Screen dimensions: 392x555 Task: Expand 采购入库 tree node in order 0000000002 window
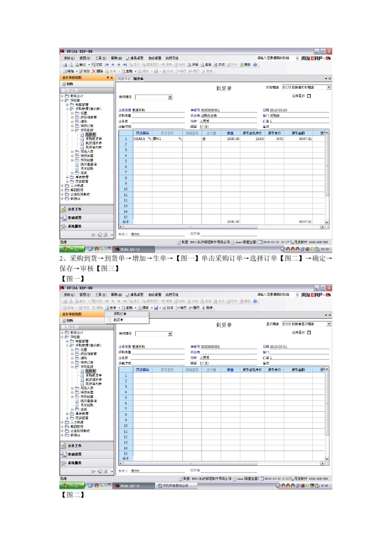point(72,388)
